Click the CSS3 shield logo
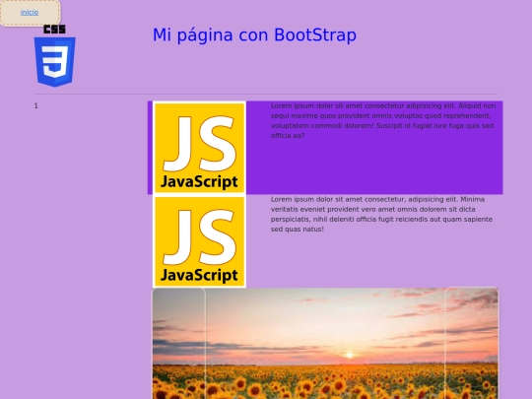This screenshot has height=399, width=532. click(x=54, y=56)
